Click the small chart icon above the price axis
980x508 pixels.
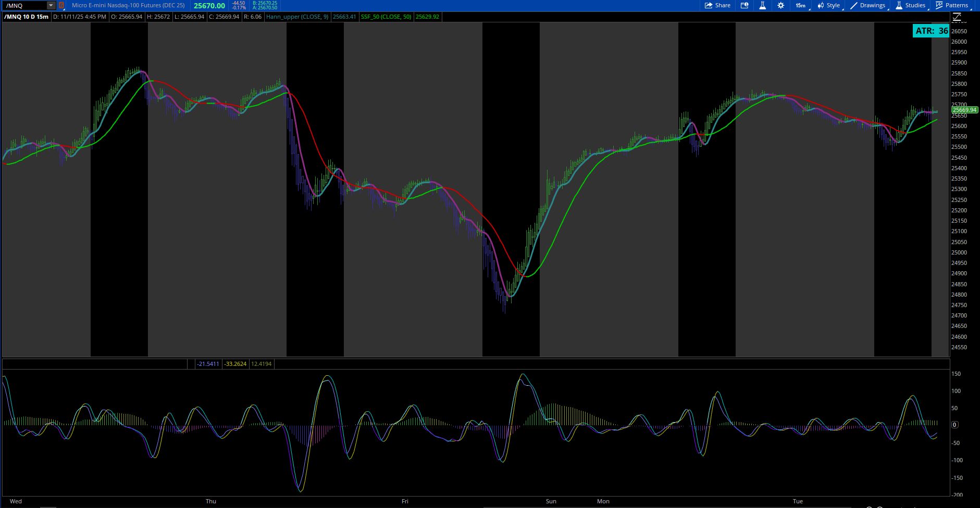click(958, 17)
